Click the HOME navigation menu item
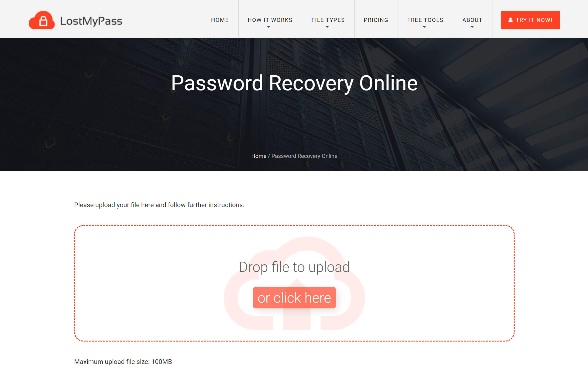This screenshot has height=370, width=588. coord(219,20)
